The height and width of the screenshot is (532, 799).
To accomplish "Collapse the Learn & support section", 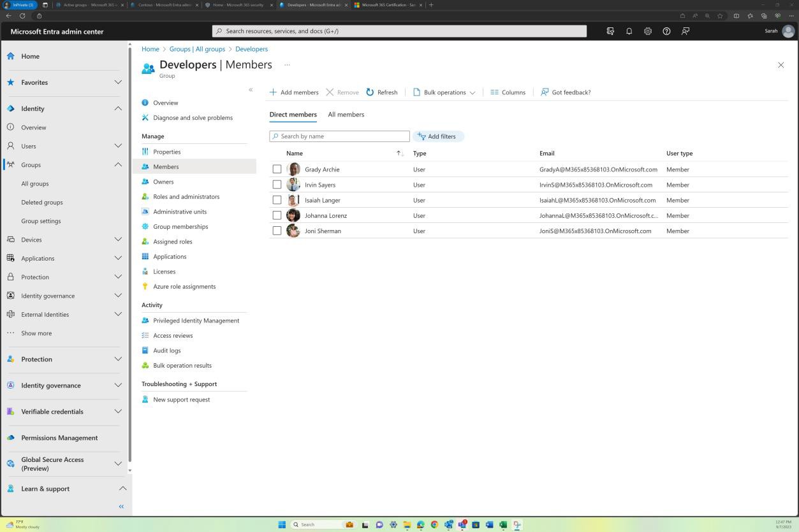I will point(122,488).
